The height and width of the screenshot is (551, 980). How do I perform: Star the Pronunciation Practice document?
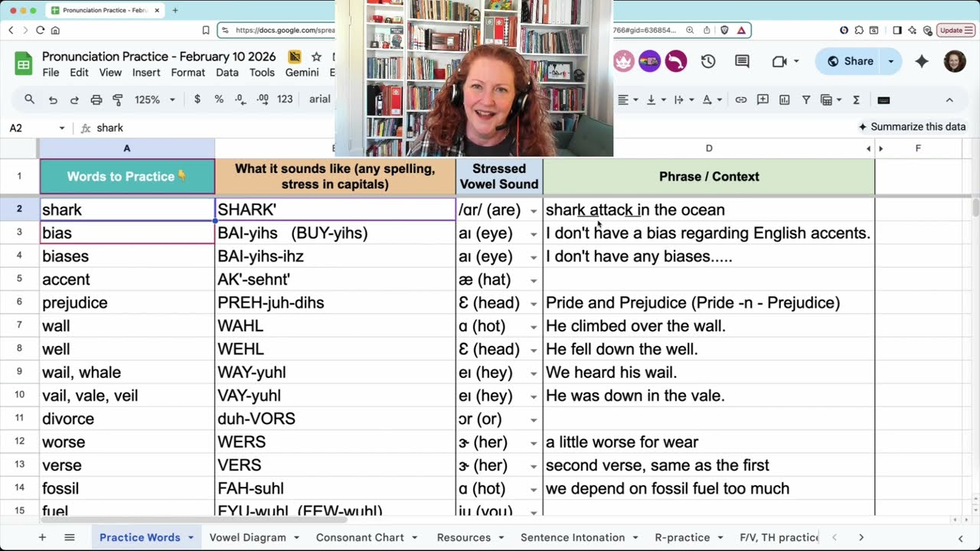[316, 57]
